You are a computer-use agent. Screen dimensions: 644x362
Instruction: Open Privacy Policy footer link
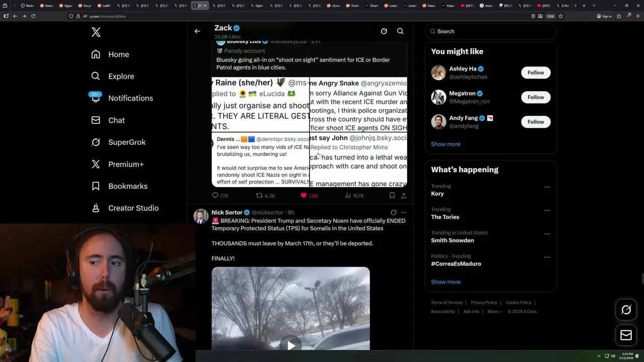[x=484, y=303]
